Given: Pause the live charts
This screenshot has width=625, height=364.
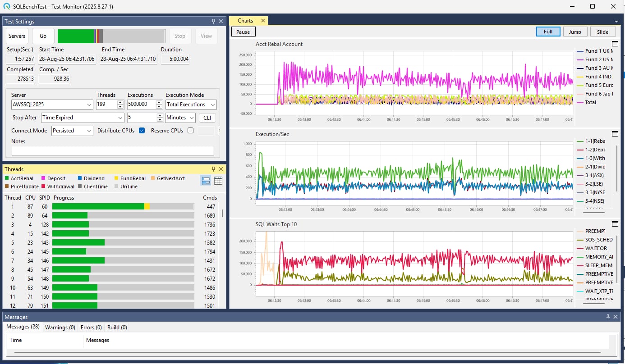Looking at the screenshot, I should click(x=243, y=32).
